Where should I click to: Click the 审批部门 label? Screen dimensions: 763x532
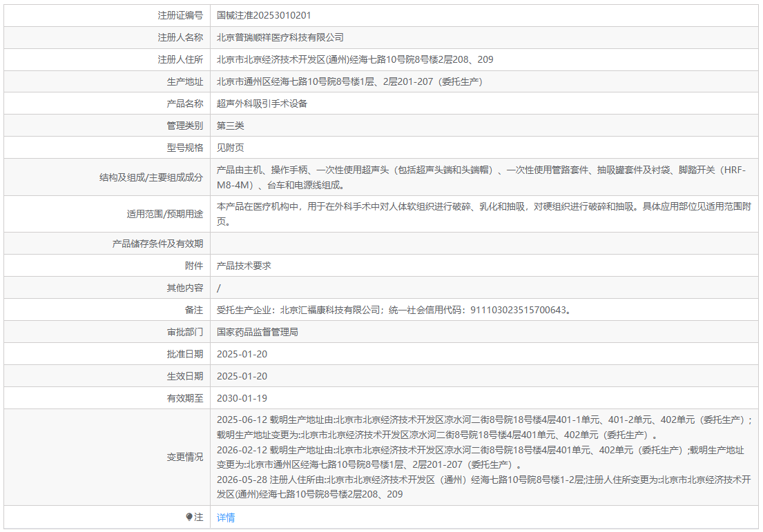click(185, 332)
